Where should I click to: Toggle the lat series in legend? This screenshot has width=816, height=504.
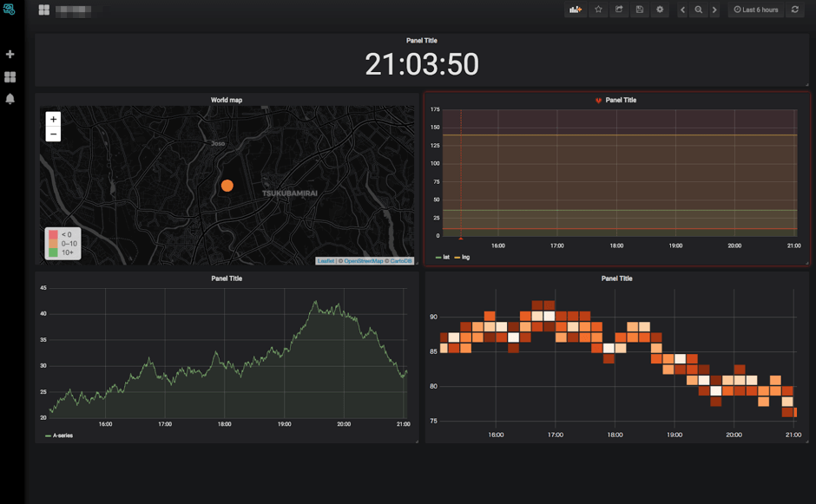tap(445, 258)
